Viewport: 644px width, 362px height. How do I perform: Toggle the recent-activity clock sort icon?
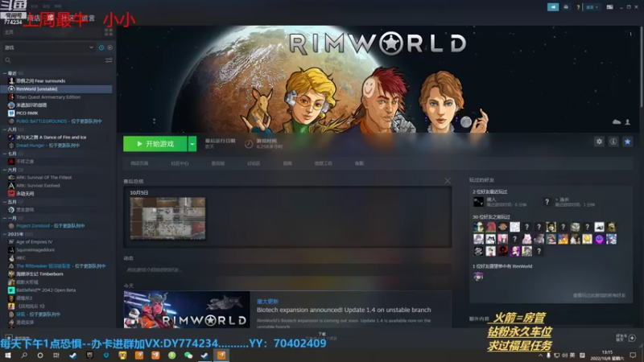101,47
